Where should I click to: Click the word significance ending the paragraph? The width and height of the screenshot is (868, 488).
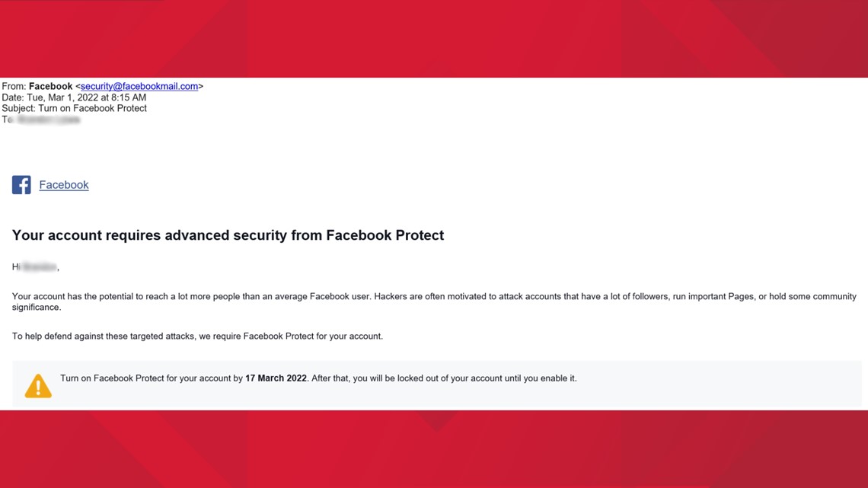[x=37, y=308]
